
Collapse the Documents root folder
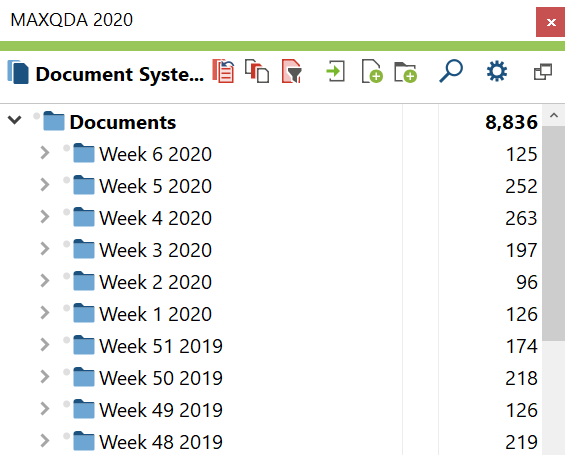(x=15, y=120)
